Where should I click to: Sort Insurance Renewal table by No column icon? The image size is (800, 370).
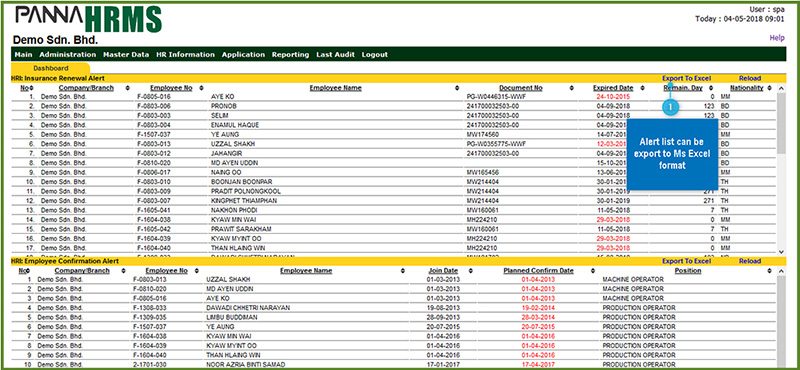(x=32, y=88)
